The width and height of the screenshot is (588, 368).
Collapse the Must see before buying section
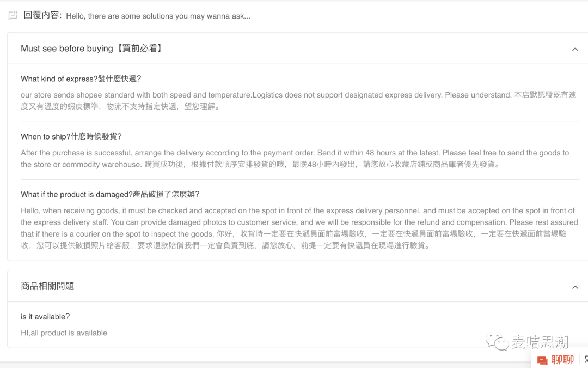pyautogui.click(x=575, y=49)
